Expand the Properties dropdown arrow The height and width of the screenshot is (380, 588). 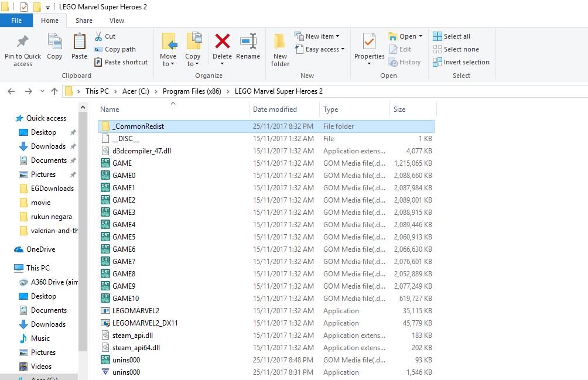coord(370,64)
